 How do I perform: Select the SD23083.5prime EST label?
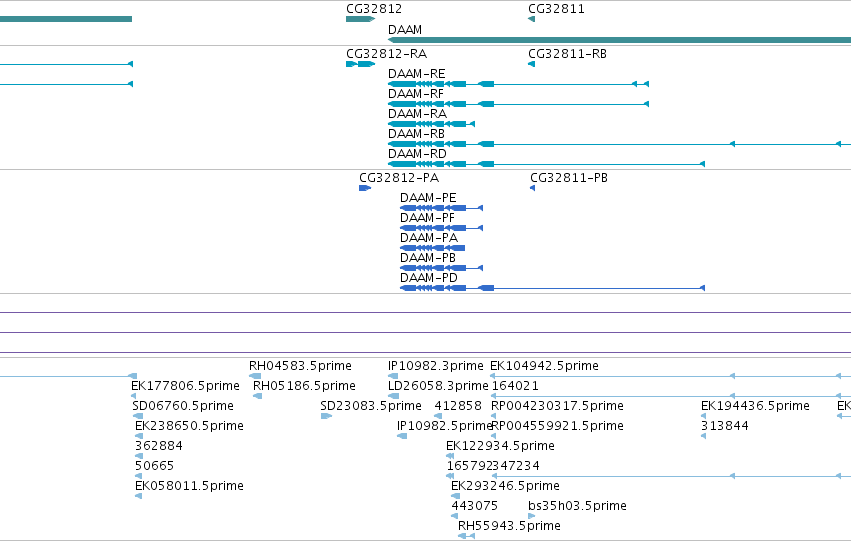point(371,406)
